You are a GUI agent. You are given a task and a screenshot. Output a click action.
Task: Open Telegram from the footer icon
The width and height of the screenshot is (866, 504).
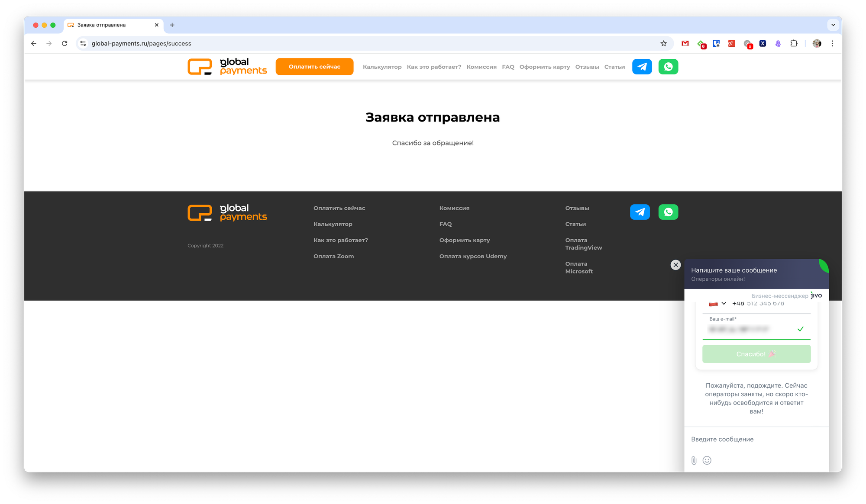coord(640,212)
